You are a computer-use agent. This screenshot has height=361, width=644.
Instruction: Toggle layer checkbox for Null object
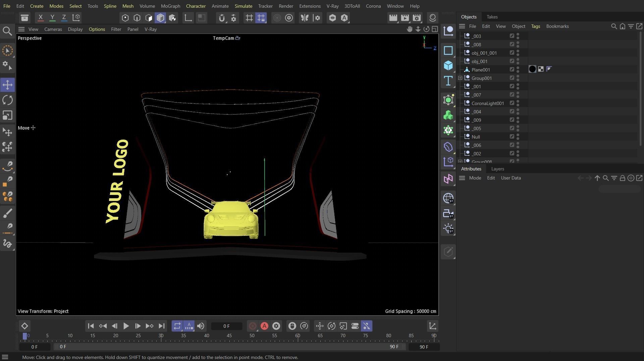[x=512, y=137]
